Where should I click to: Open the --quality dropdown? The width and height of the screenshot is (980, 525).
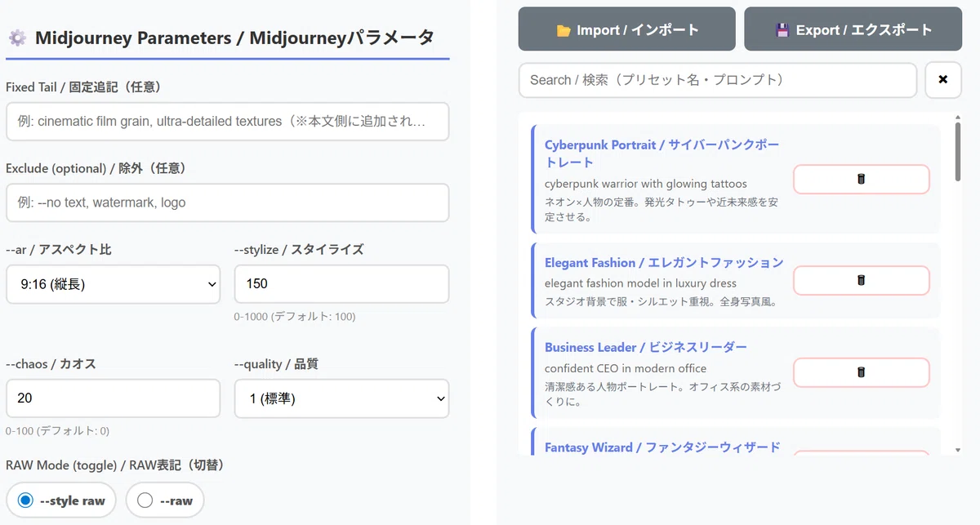click(341, 398)
